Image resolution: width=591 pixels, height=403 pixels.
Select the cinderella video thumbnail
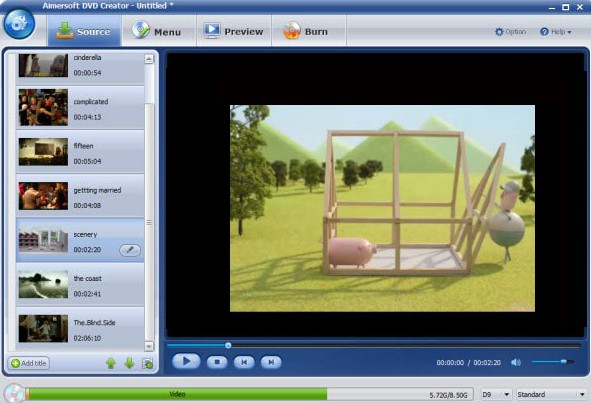[x=43, y=65]
